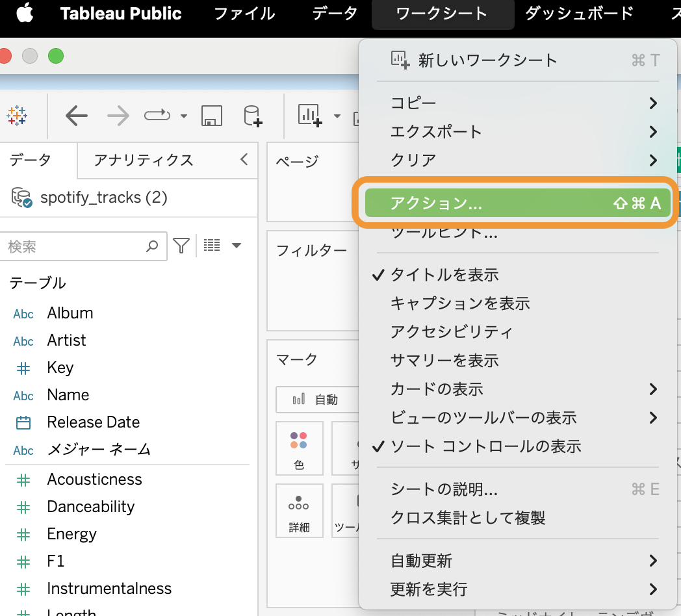Toggle キャプションを表示 menu option
The width and height of the screenshot is (681, 616).
(518, 303)
